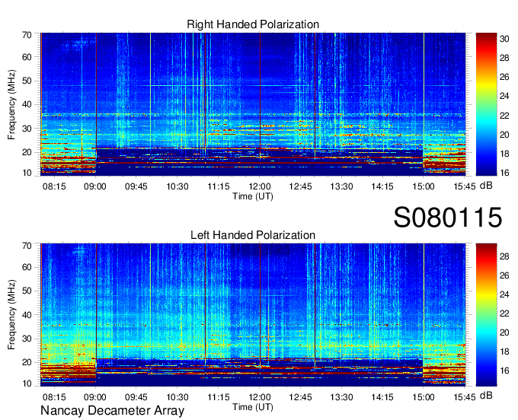Click the 15:00 tick under Right Handed plot
This screenshot has height=420, width=518.
424,186
